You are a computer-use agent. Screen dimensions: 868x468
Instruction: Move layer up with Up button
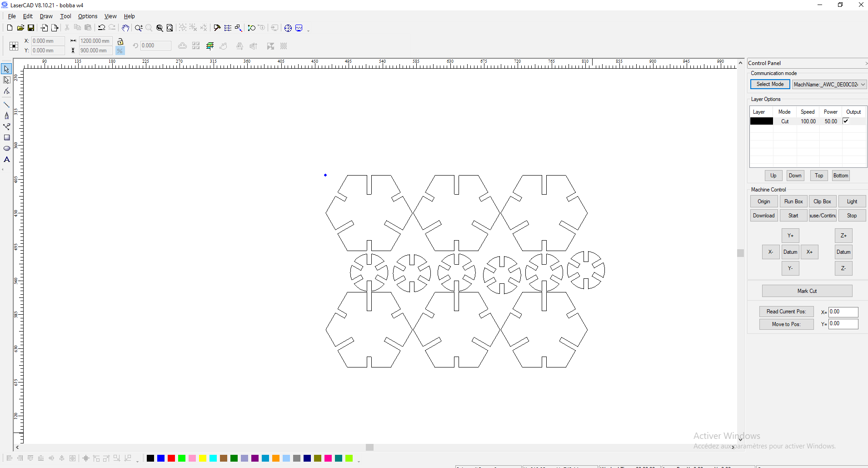pyautogui.click(x=773, y=176)
